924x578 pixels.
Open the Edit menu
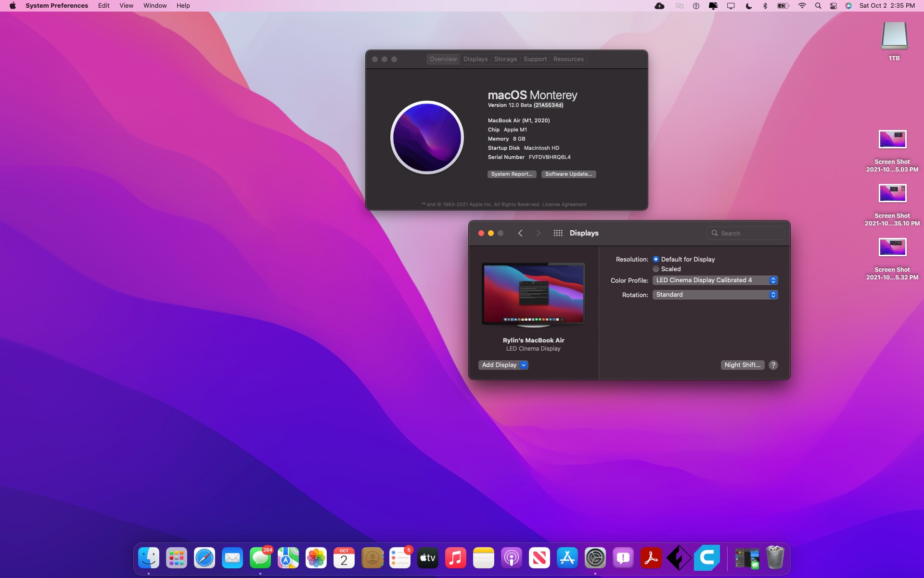103,6
